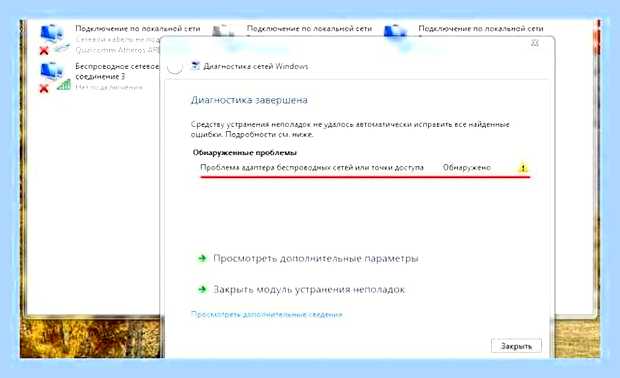Viewport: 620px width, 378px height.
Task: Click 'Нет подключения' status under wireless connection
Action: [x=109, y=87]
